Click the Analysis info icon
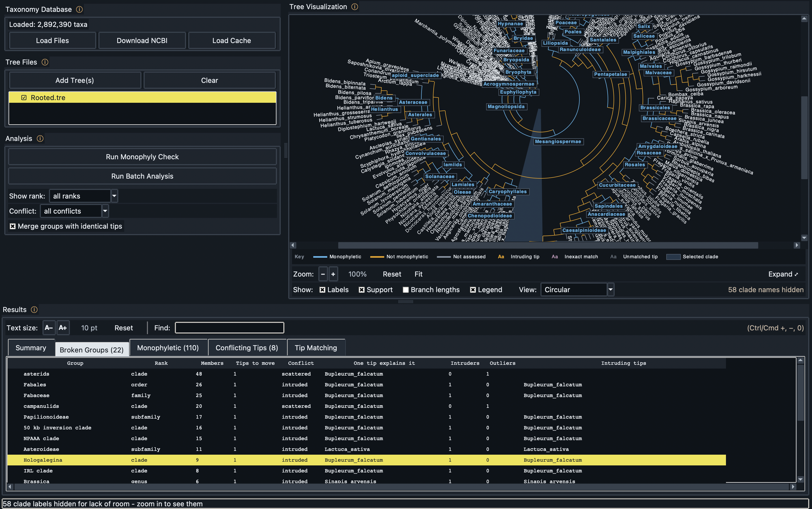Image resolution: width=812 pixels, height=509 pixels. 40,139
